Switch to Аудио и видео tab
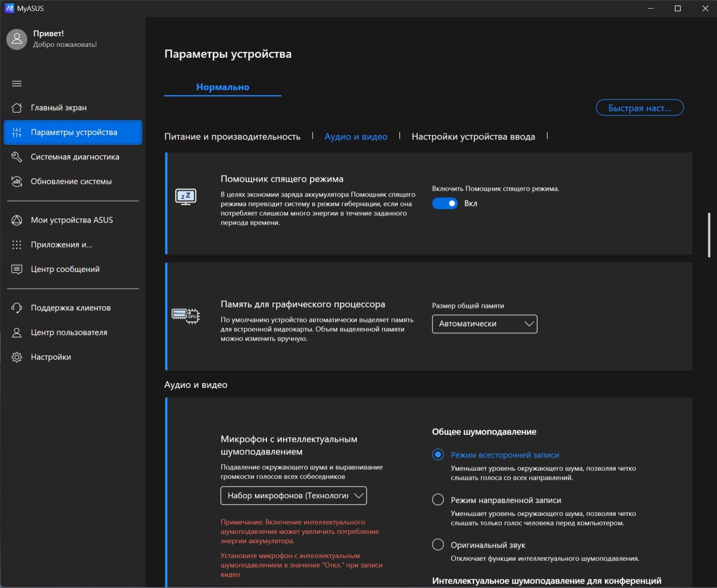This screenshot has width=717, height=588. tap(356, 137)
